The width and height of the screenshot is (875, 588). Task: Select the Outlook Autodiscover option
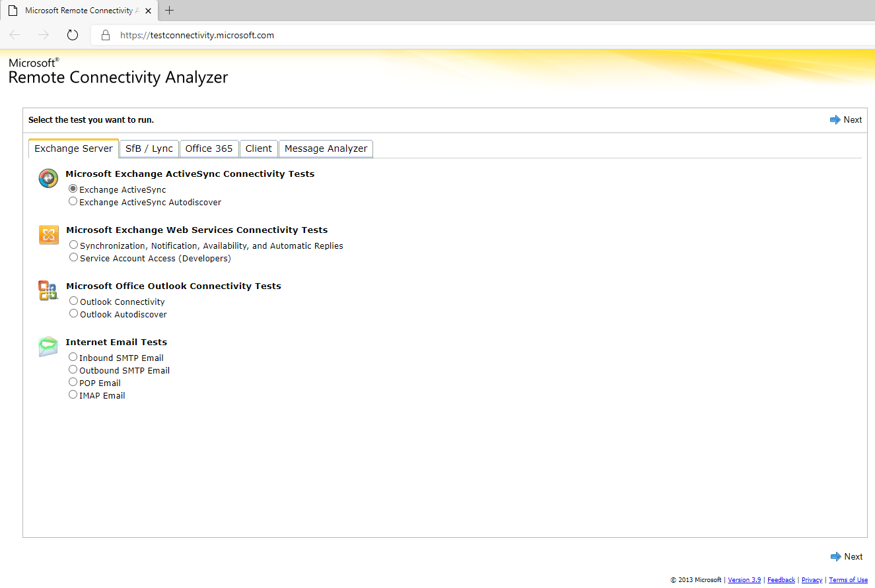tap(74, 313)
